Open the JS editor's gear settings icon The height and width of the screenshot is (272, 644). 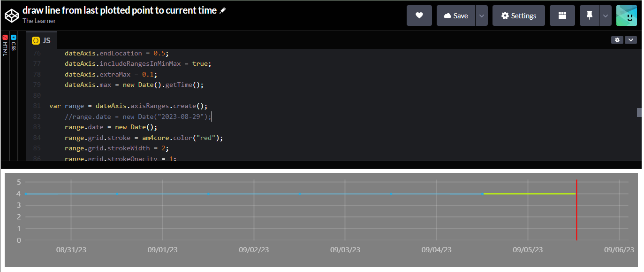click(x=617, y=40)
